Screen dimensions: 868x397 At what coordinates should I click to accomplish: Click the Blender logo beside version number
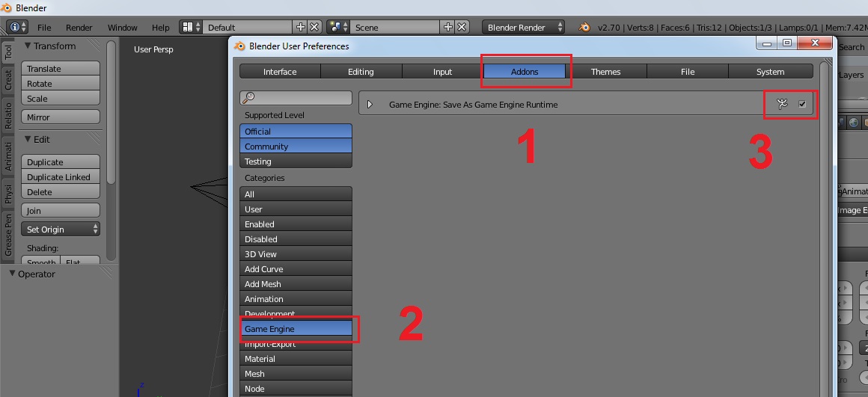[584, 27]
